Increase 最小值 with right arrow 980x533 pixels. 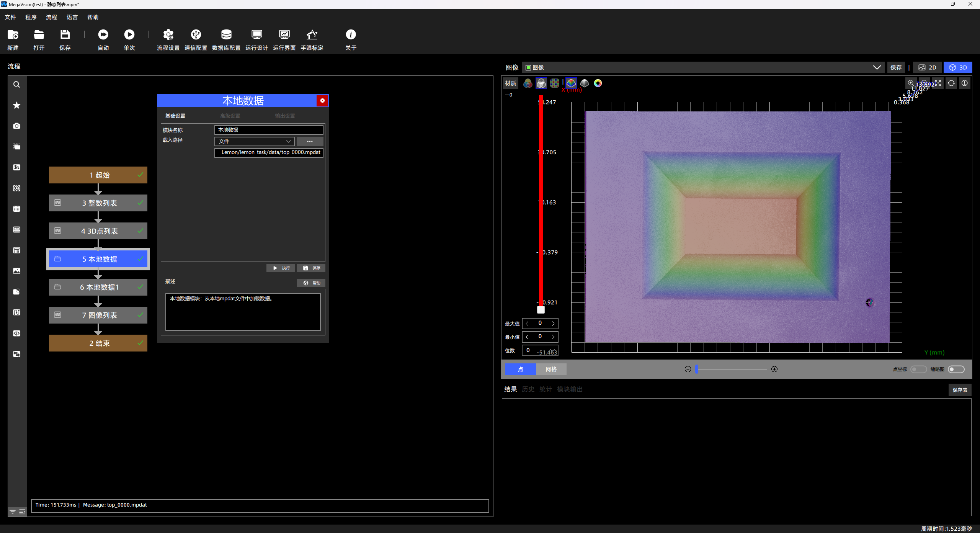coord(553,337)
